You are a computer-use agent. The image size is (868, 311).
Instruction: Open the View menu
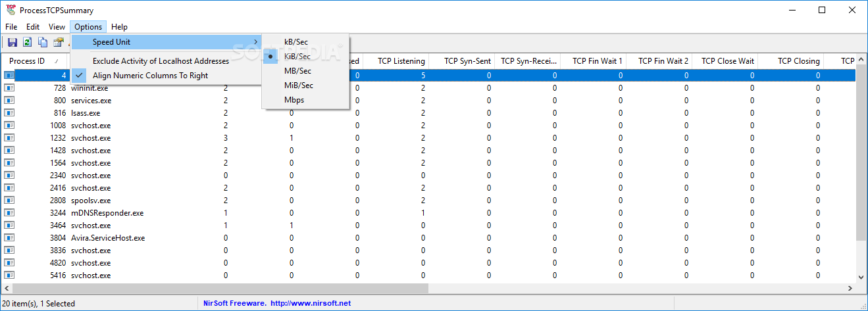pos(57,27)
